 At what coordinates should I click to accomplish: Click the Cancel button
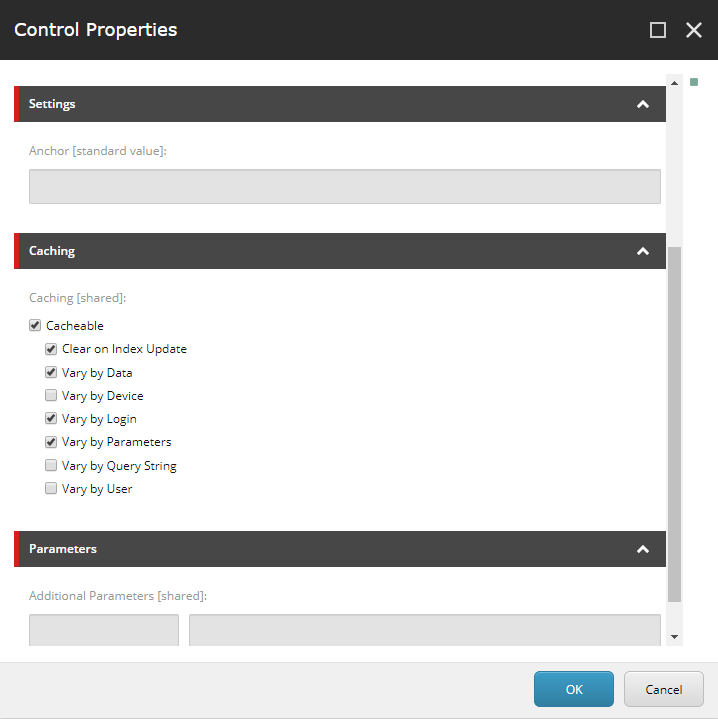663,689
